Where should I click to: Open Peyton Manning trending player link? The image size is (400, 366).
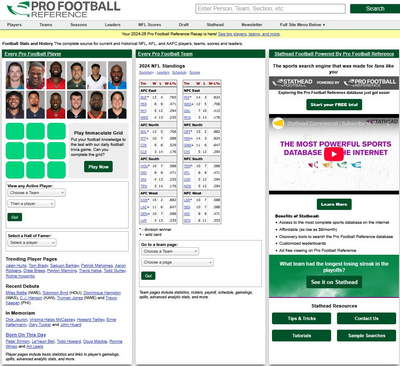coord(62,271)
